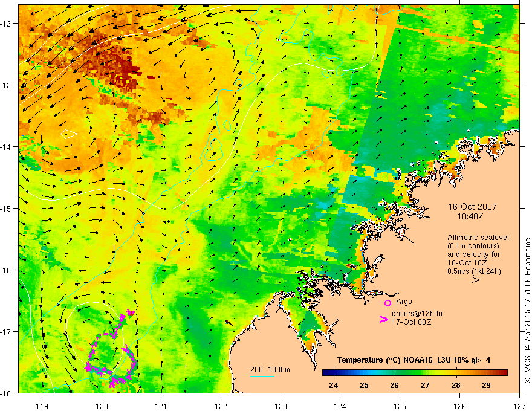532x411 pixels.
Task: Click longitude axis label '121'
Action: 161,406
